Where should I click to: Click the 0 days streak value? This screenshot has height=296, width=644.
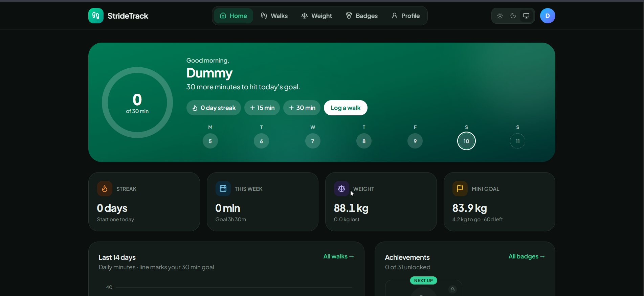tap(112, 208)
